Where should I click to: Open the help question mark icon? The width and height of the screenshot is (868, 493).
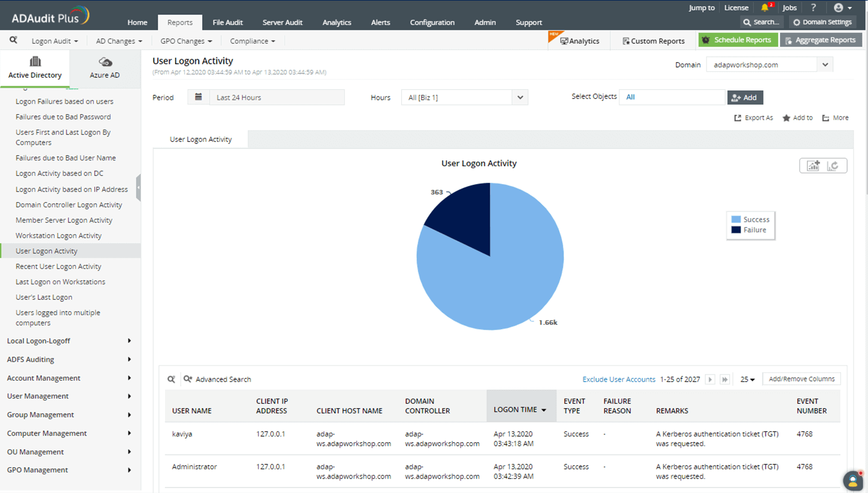pyautogui.click(x=813, y=8)
